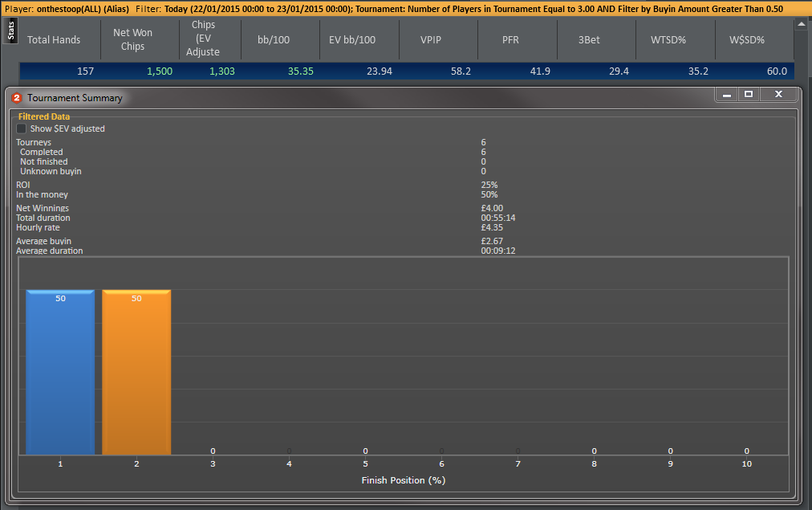Close the Tournament Summary window
The width and height of the screenshot is (812, 510).
tap(778, 94)
